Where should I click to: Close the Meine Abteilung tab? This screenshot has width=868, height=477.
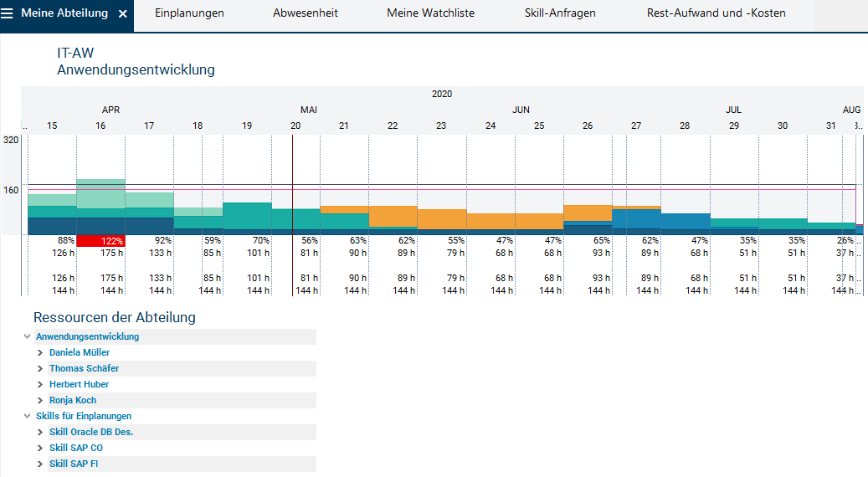coord(123,14)
